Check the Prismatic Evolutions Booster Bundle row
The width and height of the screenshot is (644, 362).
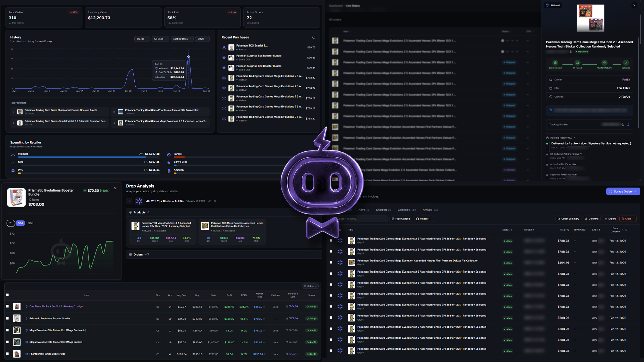7,318
